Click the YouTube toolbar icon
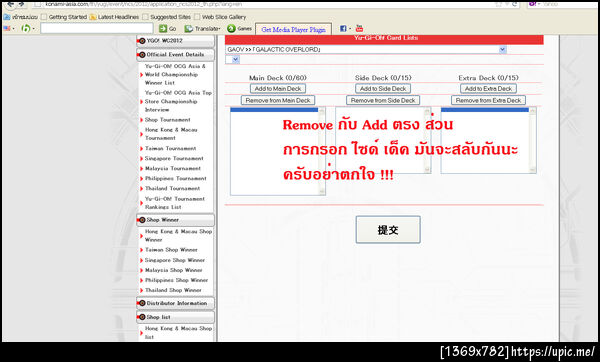The height and width of the screenshot is (362, 600). click(x=359, y=28)
